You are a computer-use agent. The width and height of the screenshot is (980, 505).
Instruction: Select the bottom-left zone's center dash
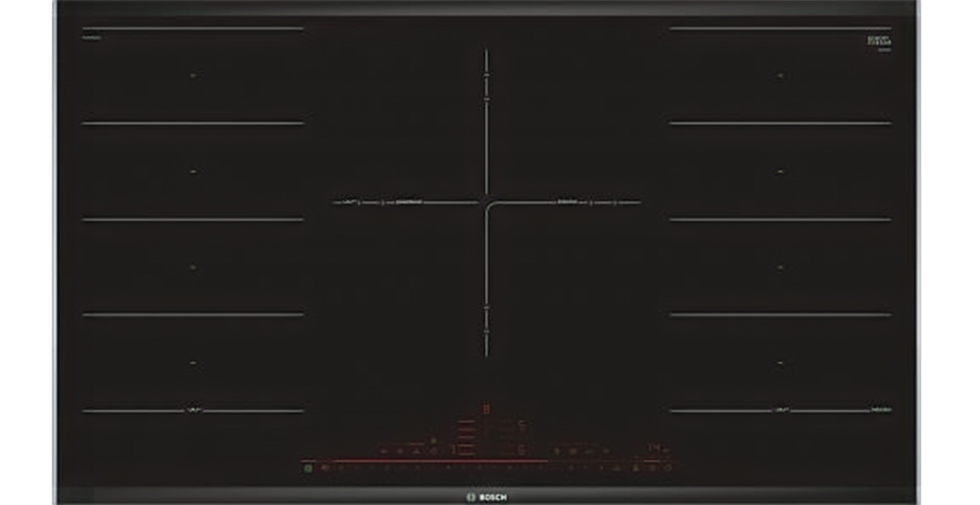click(193, 363)
